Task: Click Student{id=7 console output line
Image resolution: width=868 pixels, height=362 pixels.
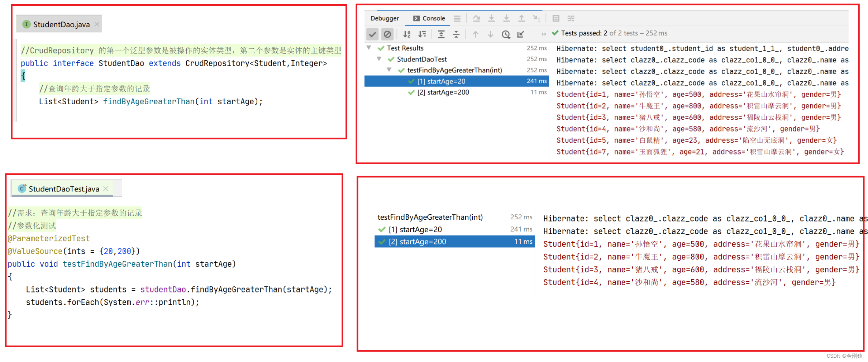Action: 700,152
